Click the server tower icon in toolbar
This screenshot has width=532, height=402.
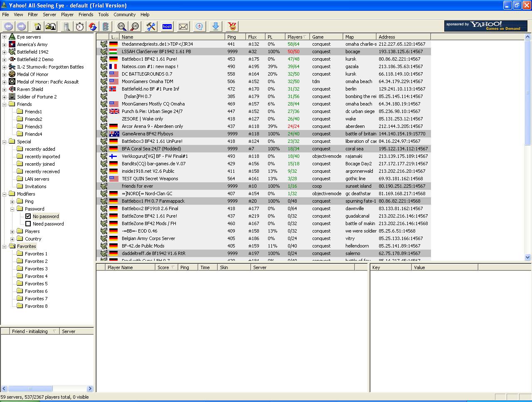tap(66, 27)
